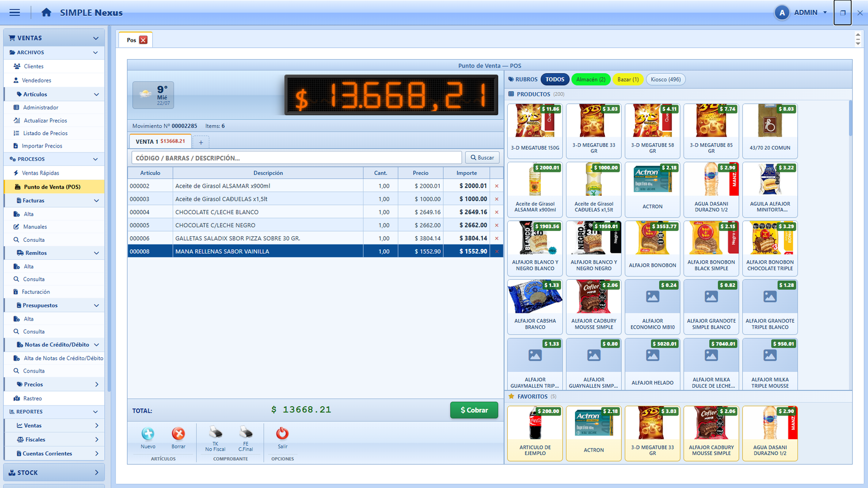Open Actualizar Precios
Screen dimensions: 868x488
click(x=45, y=120)
